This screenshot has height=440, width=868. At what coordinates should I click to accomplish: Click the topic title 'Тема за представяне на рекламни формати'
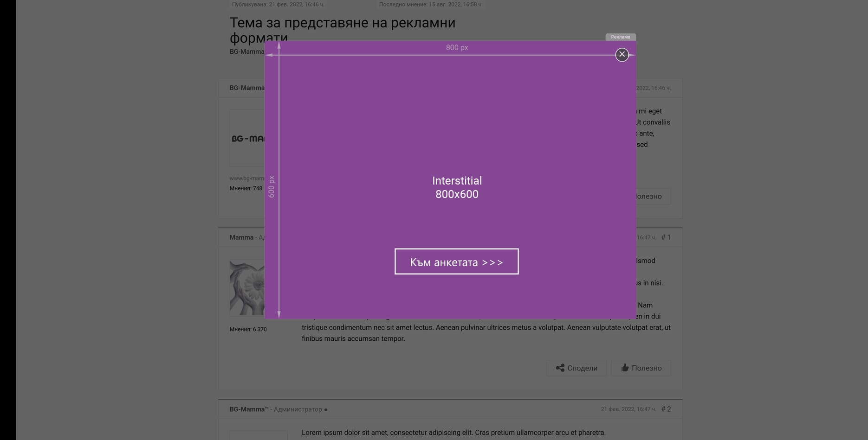tap(343, 30)
